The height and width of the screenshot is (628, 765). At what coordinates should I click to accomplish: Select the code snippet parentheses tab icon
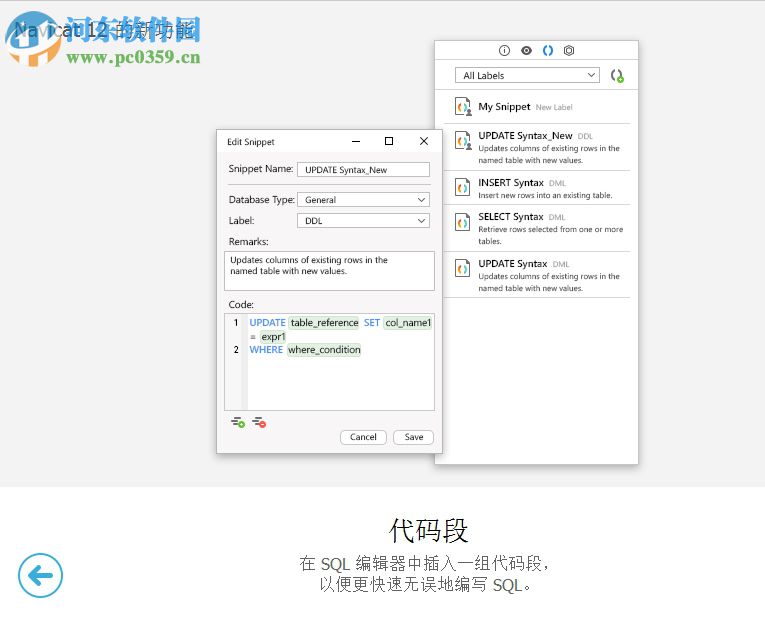[548, 50]
